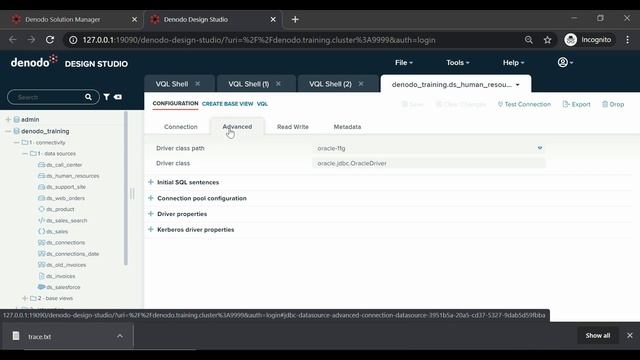
Task: Click the Drop button
Action: [x=613, y=104]
